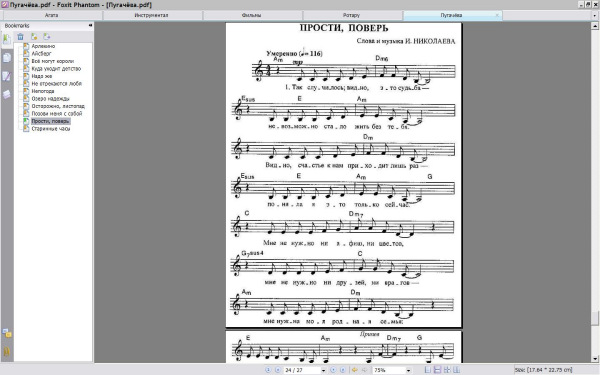Open the Айсберг bookmark

[41, 54]
